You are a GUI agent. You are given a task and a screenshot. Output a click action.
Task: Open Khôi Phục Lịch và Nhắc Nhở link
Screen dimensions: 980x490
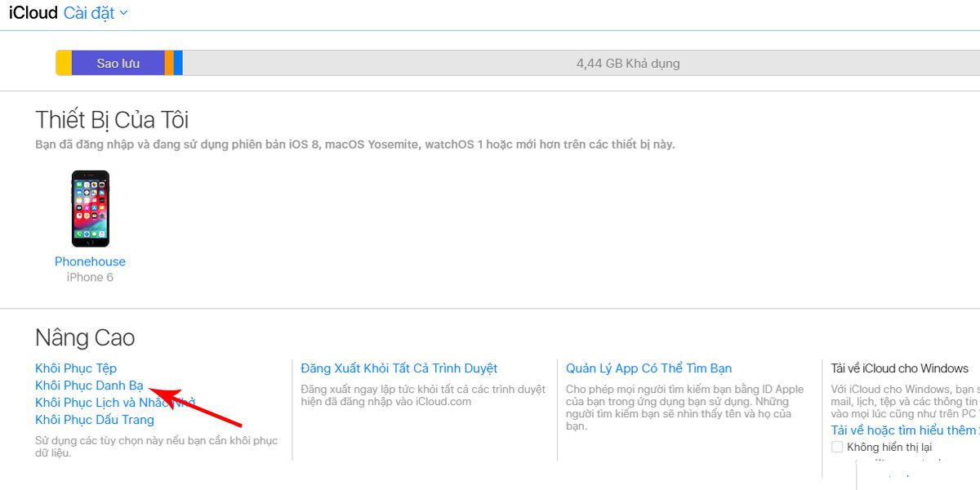(x=115, y=403)
